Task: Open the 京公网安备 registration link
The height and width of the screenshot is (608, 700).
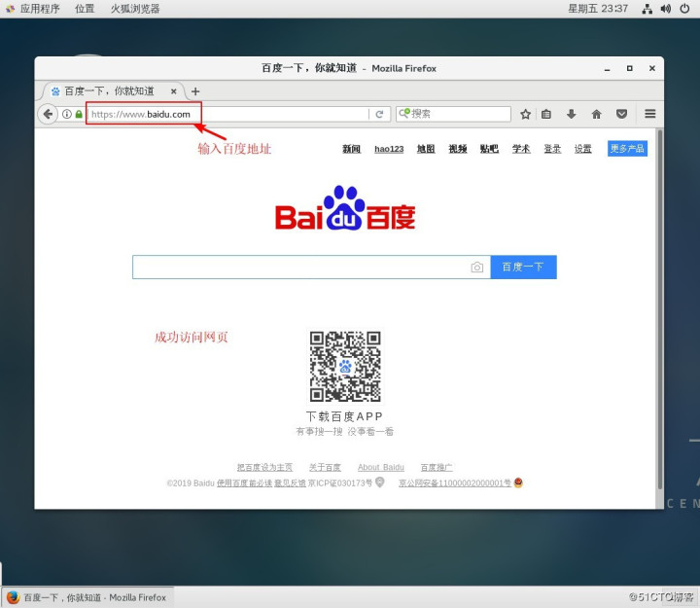Action: coord(455,483)
